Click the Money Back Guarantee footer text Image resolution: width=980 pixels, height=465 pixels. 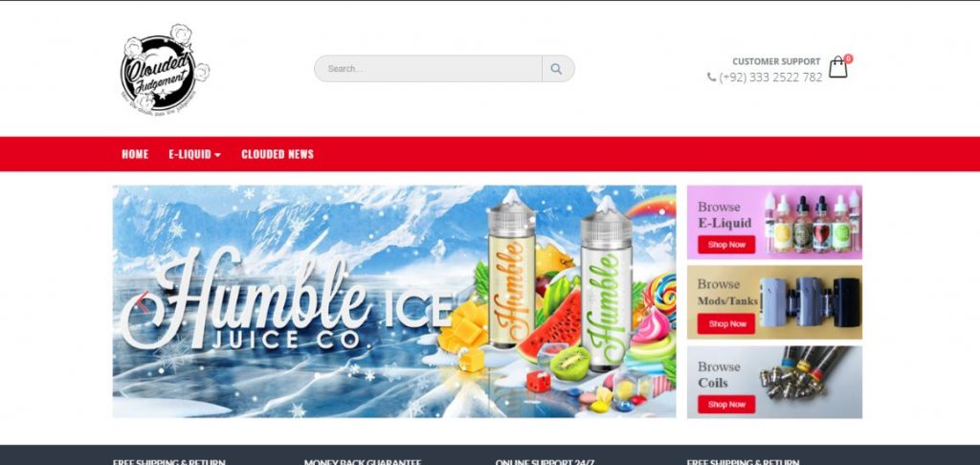363,462
